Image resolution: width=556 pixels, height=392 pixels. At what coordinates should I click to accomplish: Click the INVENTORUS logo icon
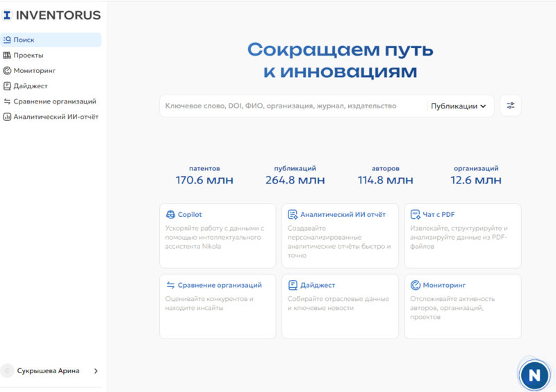click(7, 15)
